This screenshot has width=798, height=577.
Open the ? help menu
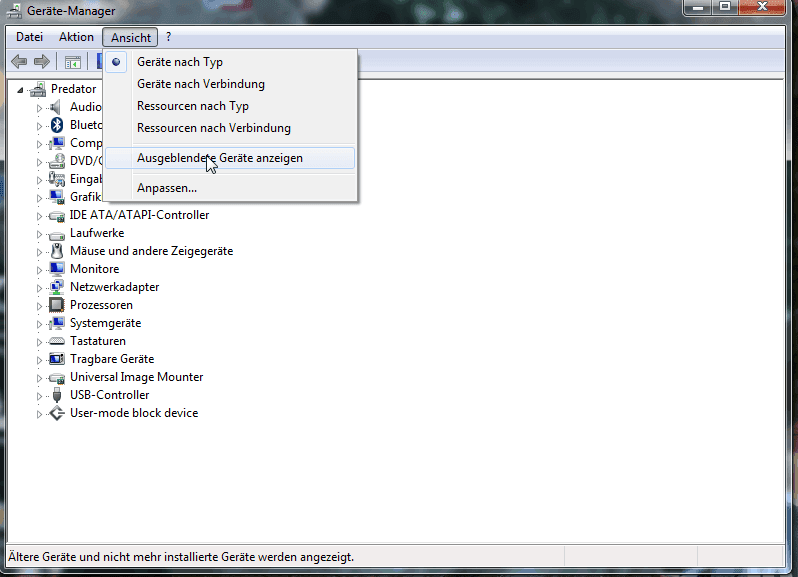tap(168, 37)
